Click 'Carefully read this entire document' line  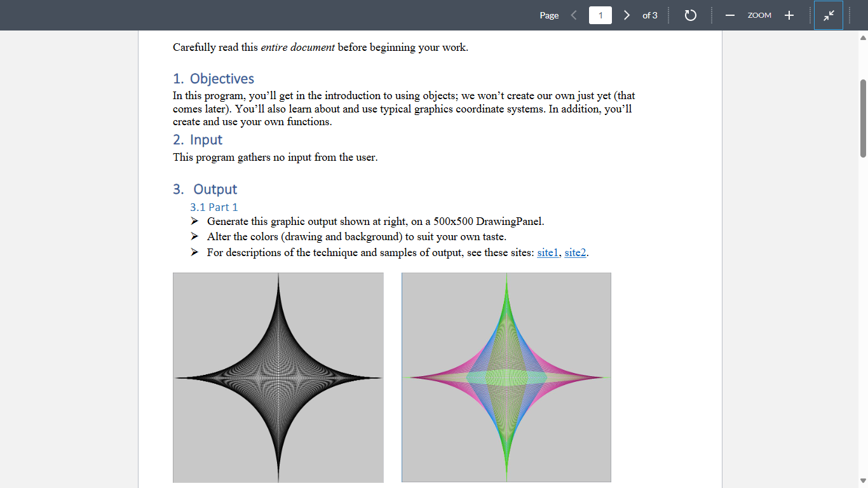pyautogui.click(x=320, y=48)
